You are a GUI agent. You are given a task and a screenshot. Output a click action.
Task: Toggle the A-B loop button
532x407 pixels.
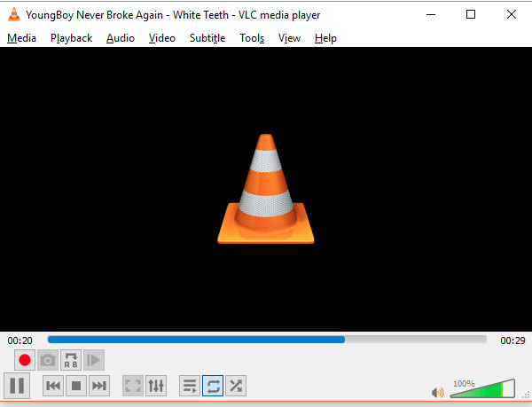point(71,360)
